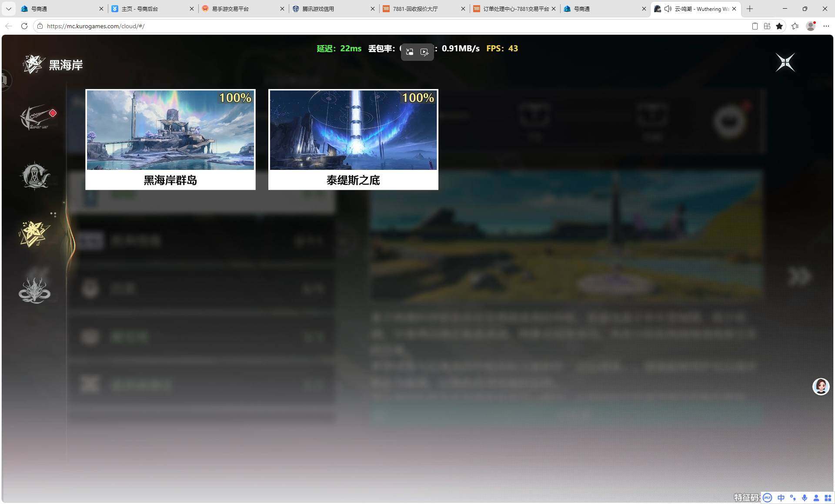This screenshot has height=504, width=835.
Task: Open the IME toolbox grid icon
Action: (828, 498)
